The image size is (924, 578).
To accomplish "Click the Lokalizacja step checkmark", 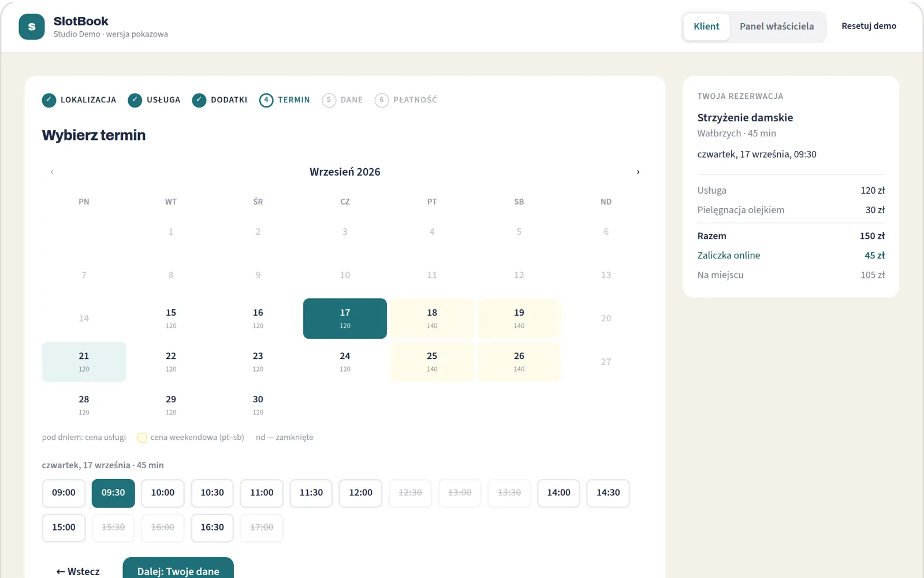I will [49, 100].
